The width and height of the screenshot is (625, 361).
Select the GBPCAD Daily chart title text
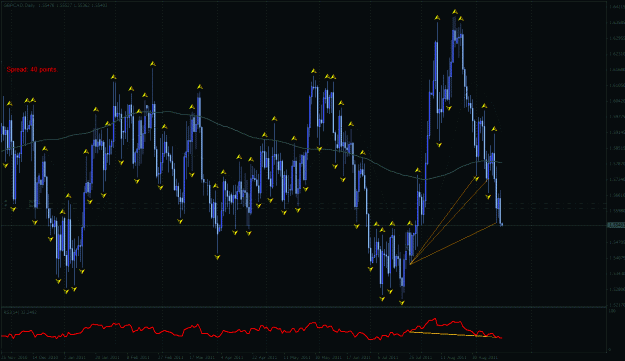pos(55,5)
